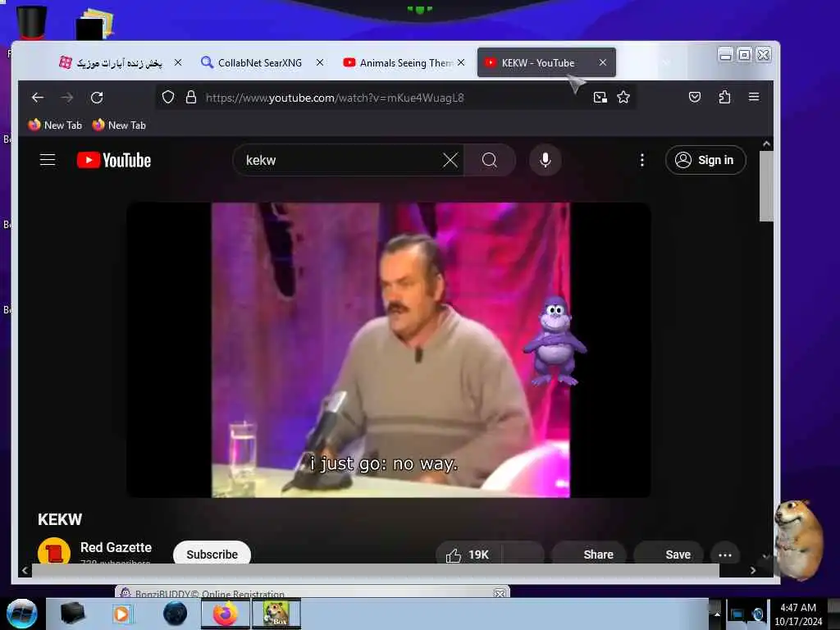Image resolution: width=840 pixels, height=630 pixels.
Task: Go back with the browser back arrow
Action: 38,98
